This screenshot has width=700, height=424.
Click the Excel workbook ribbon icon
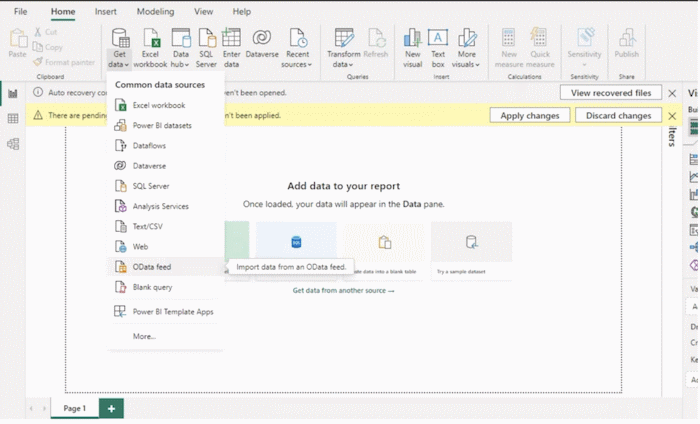[x=150, y=48]
